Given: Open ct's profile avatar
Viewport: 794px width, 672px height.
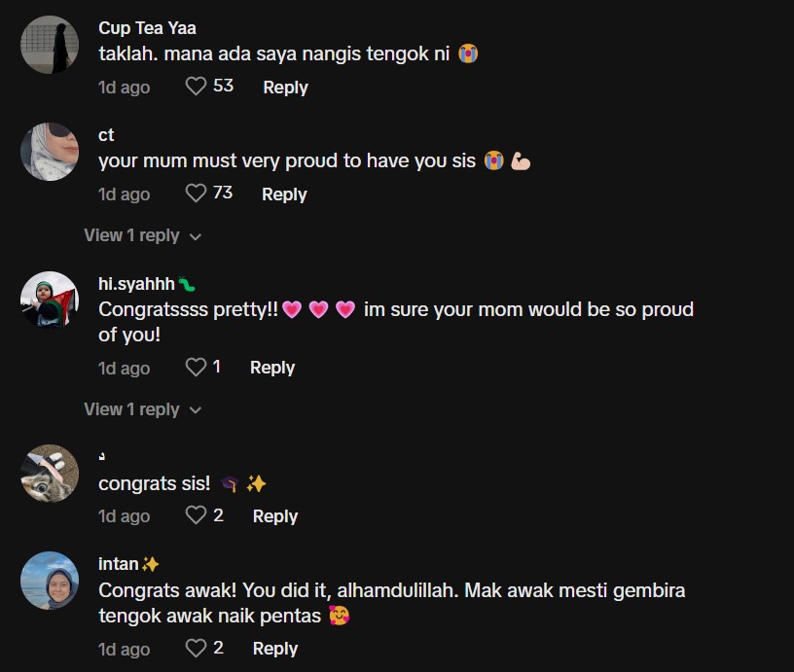Looking at the screenshot, I should coord(50,152).
